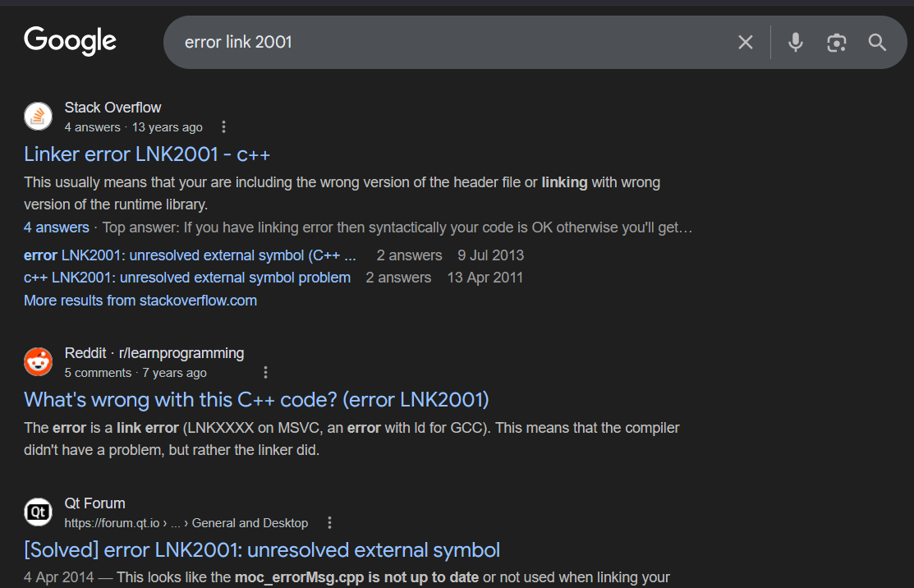Image resolution: width=914 pixels, height=588 pixels.
Task: Click the 4 answers link
Action: 56,227
